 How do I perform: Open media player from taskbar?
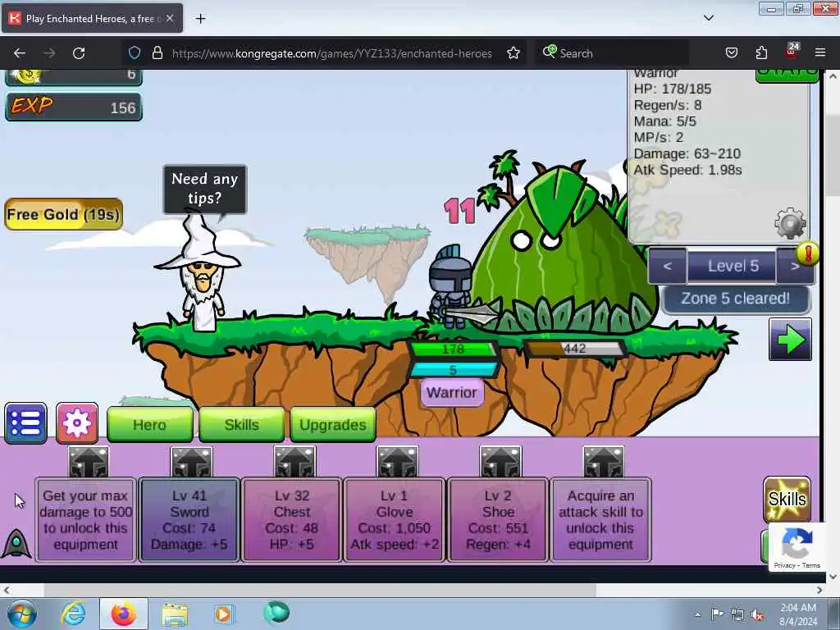(x=223, y=614)
